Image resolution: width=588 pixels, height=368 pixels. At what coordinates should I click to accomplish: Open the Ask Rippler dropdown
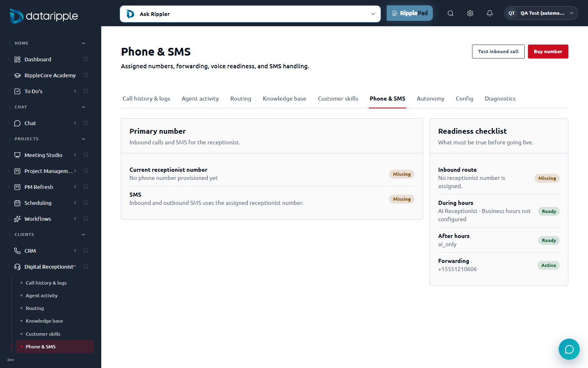[x=250, y=14]
